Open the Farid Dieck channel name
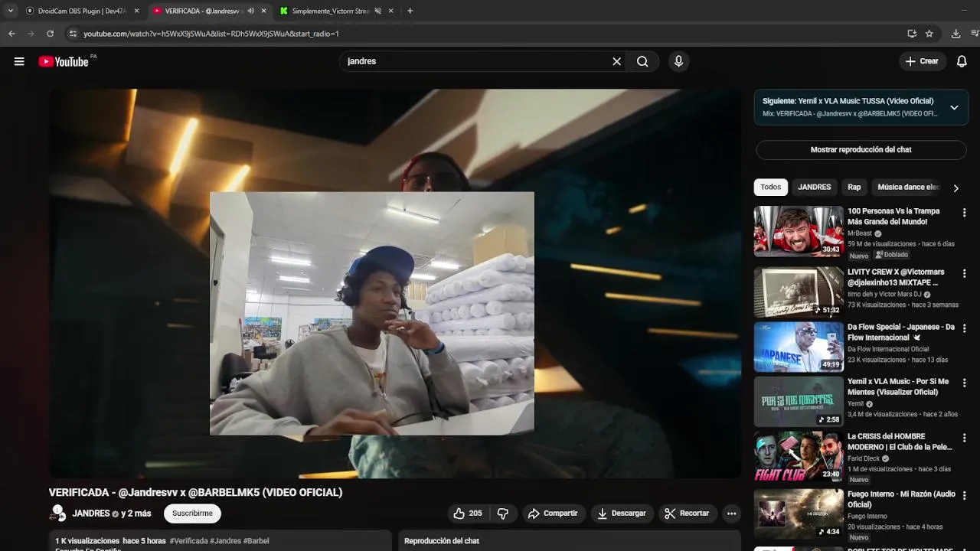The height and width of the screenshot is (551, 980). pyautogui.click(x=864, y=458)
